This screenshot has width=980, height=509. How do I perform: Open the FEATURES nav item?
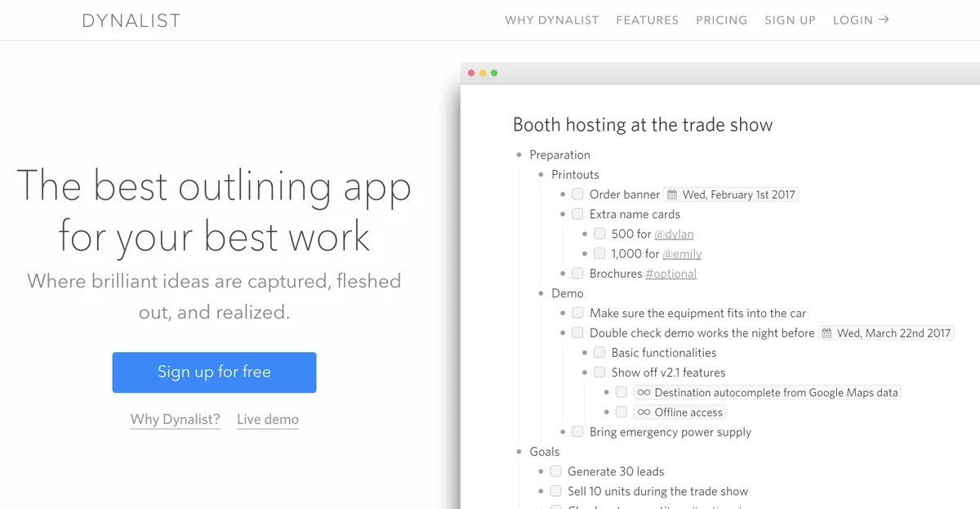(x=647, y=20)
